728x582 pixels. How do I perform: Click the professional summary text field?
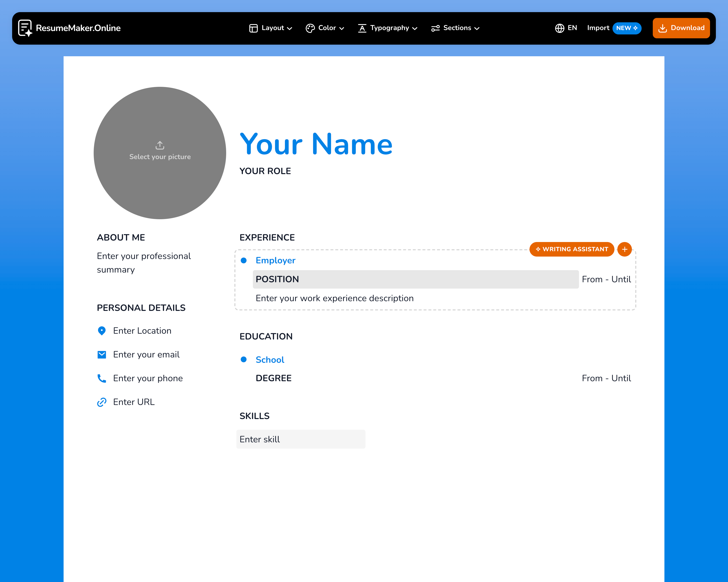(144, 263)
